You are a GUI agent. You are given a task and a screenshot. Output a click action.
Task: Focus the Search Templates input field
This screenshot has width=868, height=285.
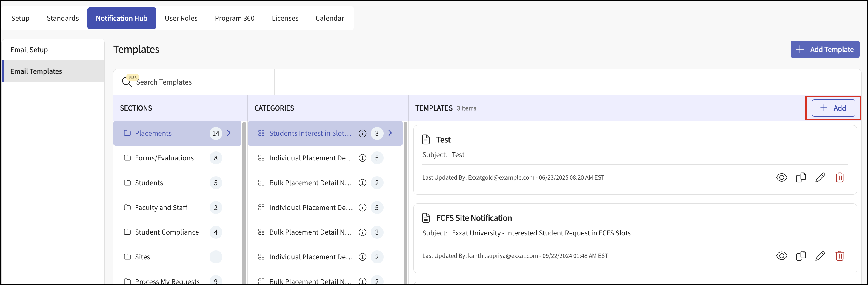(x=202, y=82)
